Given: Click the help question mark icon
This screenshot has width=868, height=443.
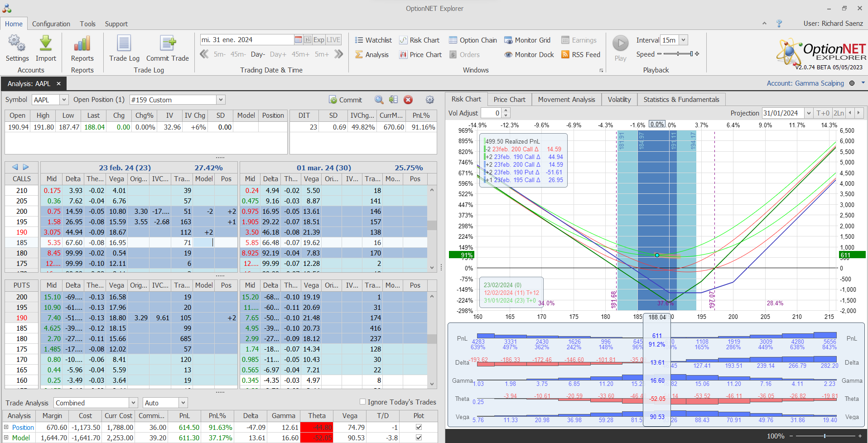Looking at the screenshot, I should (x=779, y=24).
